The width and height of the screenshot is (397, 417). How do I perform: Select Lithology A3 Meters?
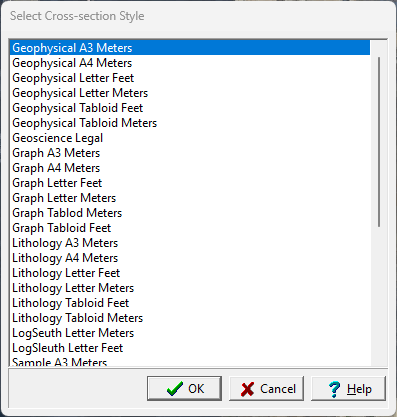point(190,243)
